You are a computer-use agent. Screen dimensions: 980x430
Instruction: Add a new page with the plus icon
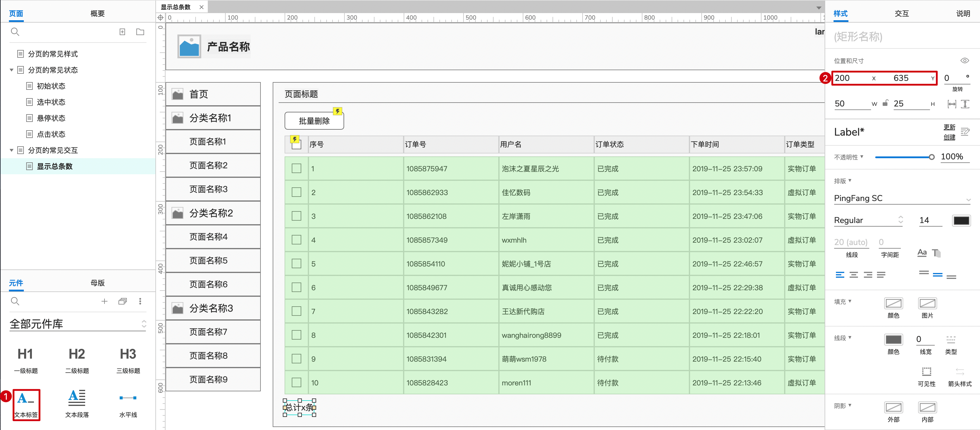[x=122, y=32]
